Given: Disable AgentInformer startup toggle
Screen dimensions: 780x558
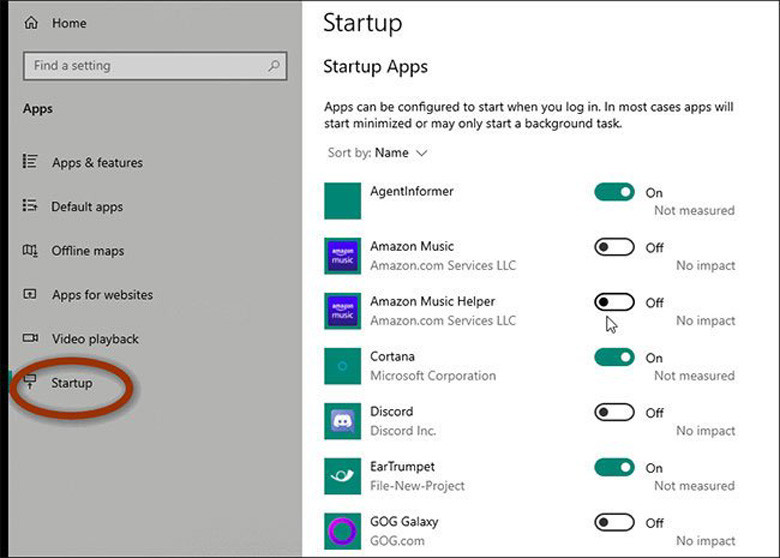Looking at the screenshot, I should pos(614,192).
